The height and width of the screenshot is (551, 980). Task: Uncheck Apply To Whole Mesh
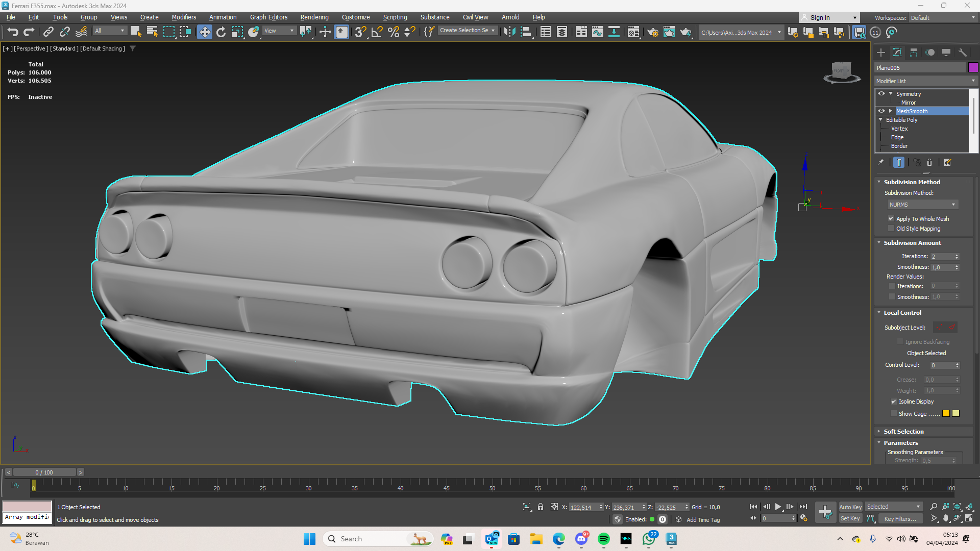point(891,219)
